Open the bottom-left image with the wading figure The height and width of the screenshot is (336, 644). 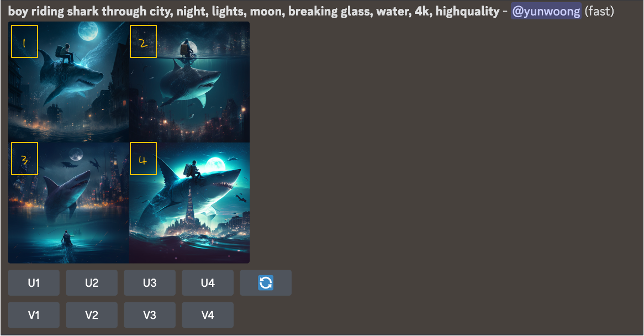click(68, 202)
